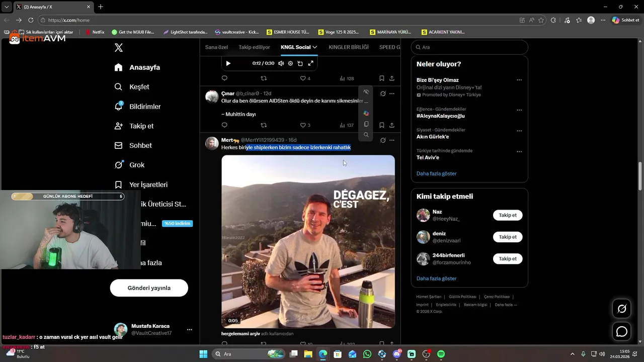Reply to Çınar's post
Image resolution: width=644 pixels, height=362 pixels.
pyautogui.click(x=224, y=125)
